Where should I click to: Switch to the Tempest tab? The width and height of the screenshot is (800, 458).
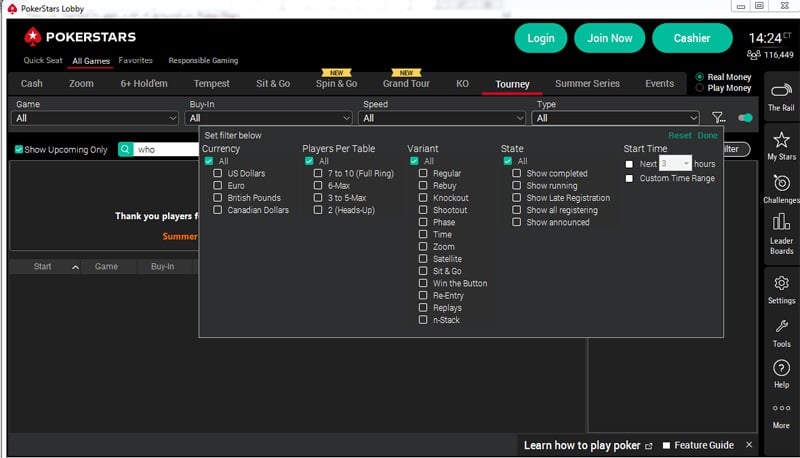pyautogui.click(x=211, y=84)
